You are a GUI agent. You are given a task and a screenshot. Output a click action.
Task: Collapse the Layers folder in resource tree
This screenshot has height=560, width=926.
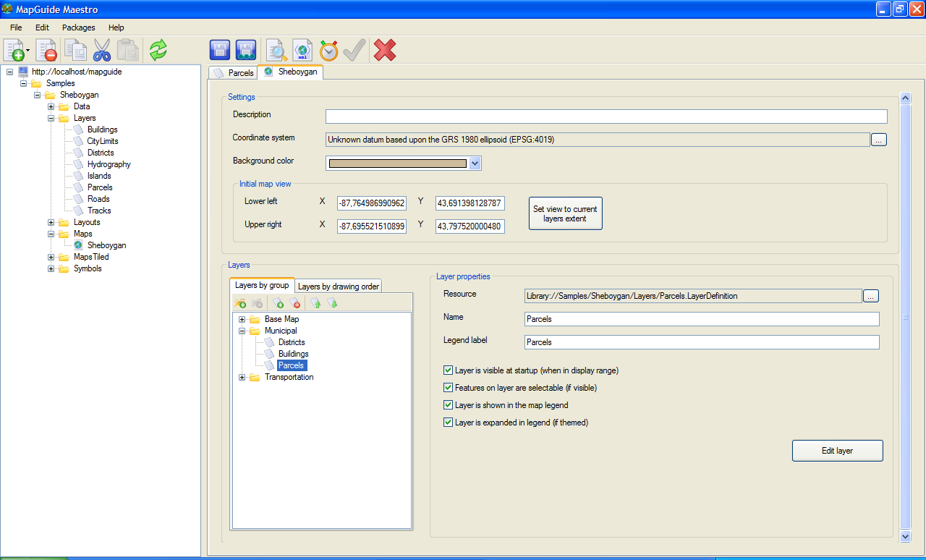point(51,118)
